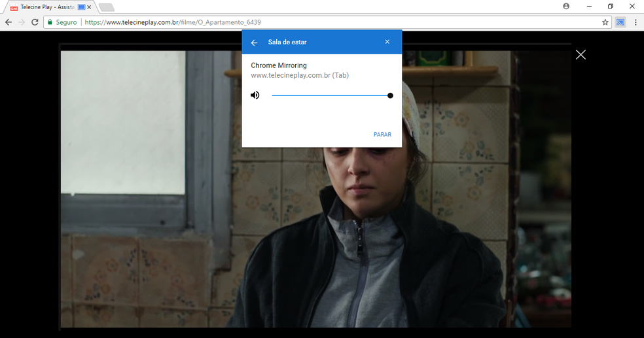Minimize the Chrome window
This screenshot has width=644, height=338.
pos(590,6)
